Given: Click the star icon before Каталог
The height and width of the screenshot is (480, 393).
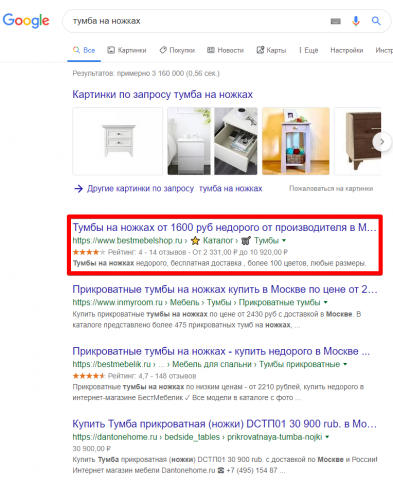Looking at the screenshot, I should coord(195,240).
